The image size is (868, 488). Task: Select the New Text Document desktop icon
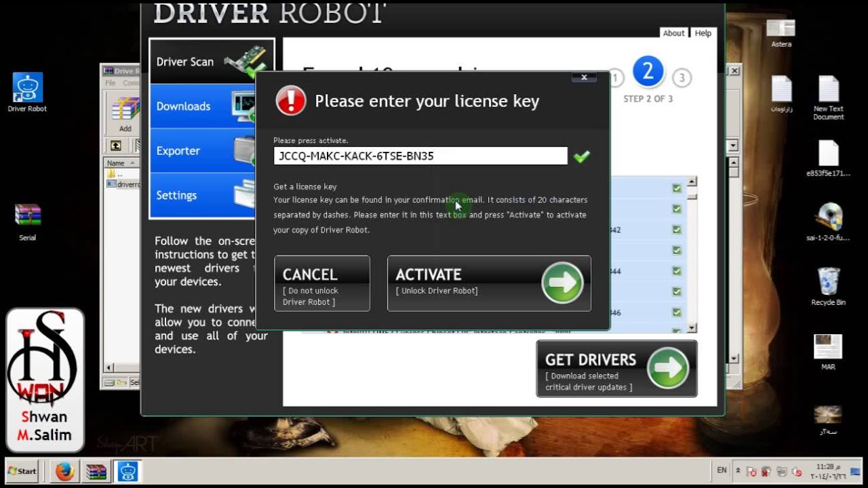coord(829,98)
